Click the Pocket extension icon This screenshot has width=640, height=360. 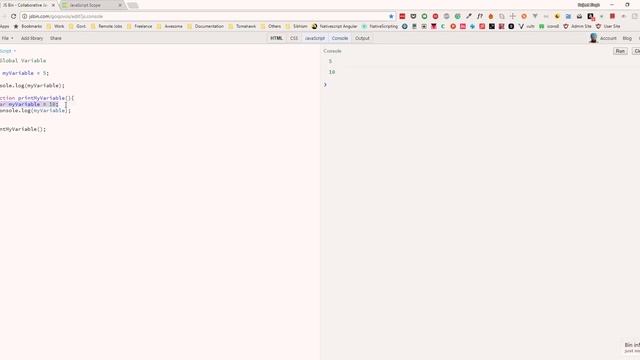click(x=413, y=16)
